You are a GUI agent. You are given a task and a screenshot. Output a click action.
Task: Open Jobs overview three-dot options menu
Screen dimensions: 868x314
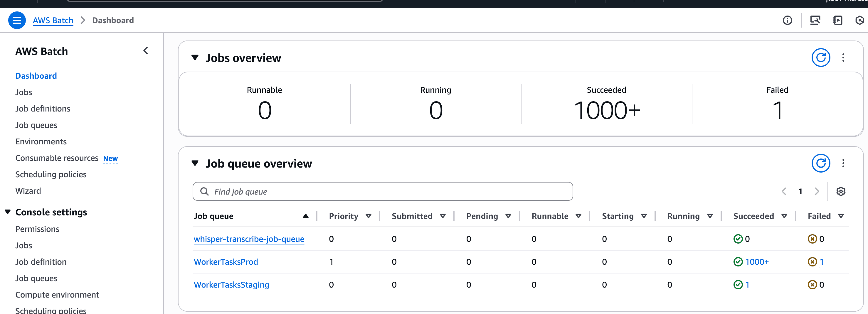click(843, 58)
